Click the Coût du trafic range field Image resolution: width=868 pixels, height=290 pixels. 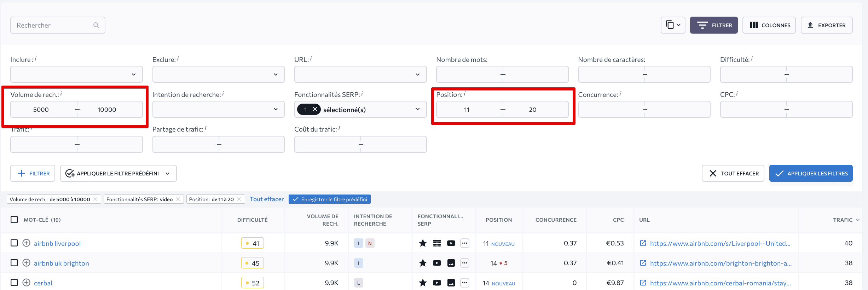pos(360,144)
